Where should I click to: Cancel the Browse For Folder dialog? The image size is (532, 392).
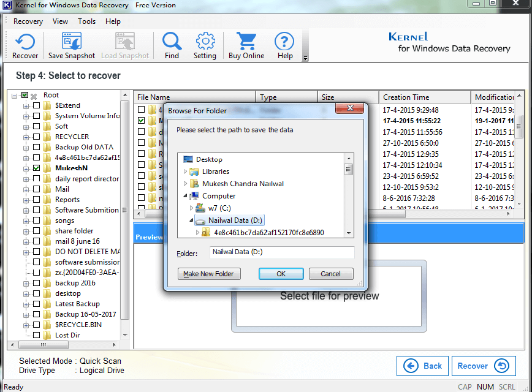tap(331, 274)
